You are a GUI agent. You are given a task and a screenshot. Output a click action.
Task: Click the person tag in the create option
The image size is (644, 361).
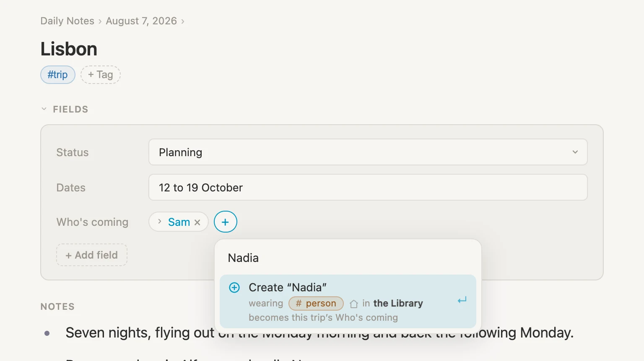[316, 303]
